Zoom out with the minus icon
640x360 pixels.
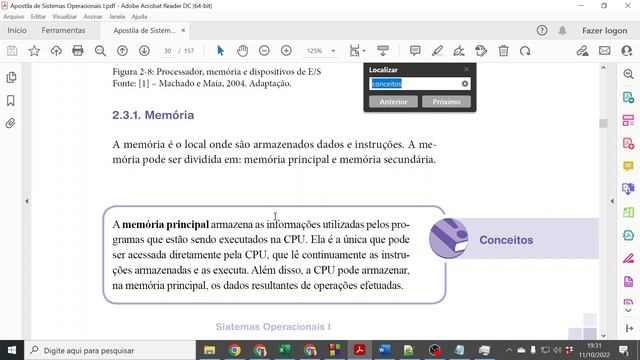264,51
